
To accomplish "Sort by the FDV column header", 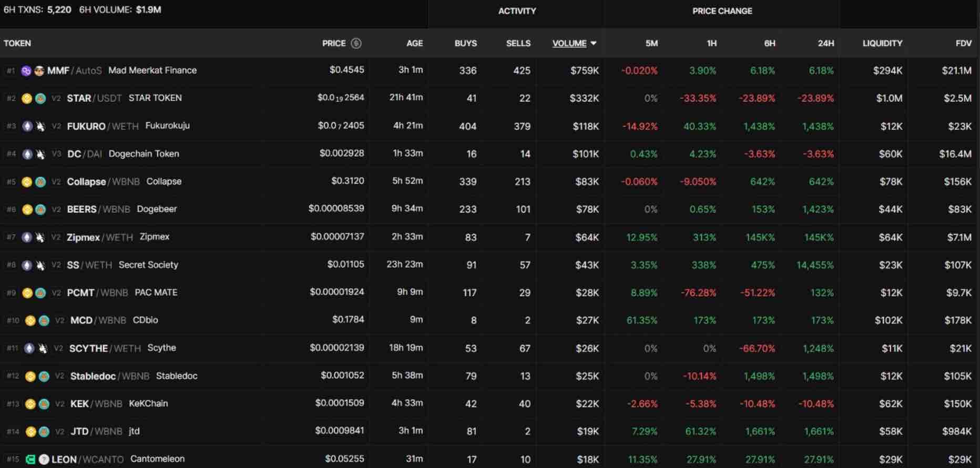I will tap(964, 43).
